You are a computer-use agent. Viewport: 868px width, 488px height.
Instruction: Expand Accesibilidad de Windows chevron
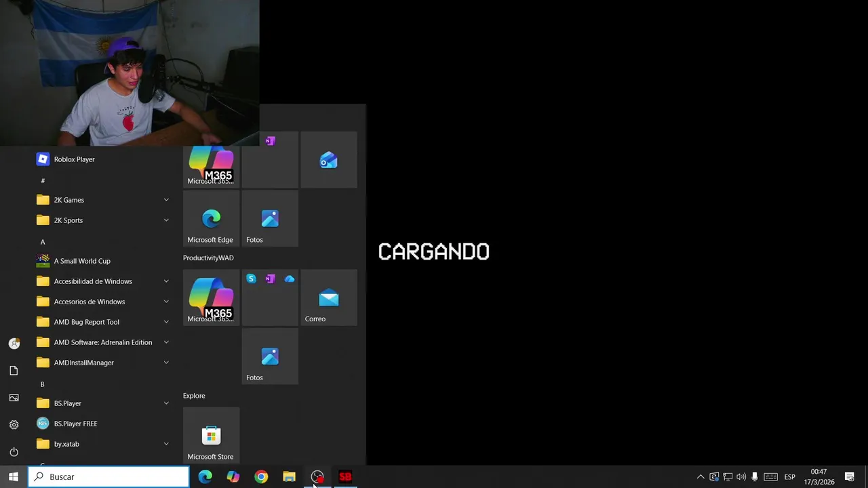[x=166, y=281]
